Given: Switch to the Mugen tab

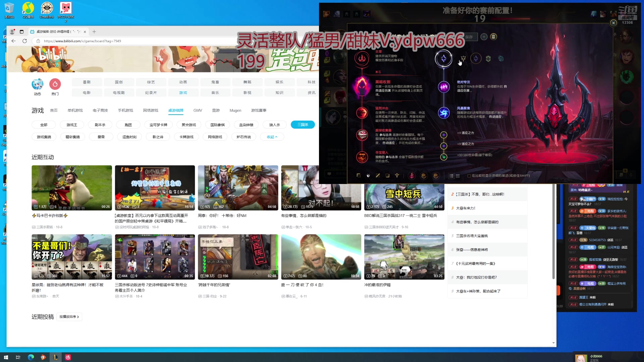Looking at the screenshot, I should [x=235, y=110].
